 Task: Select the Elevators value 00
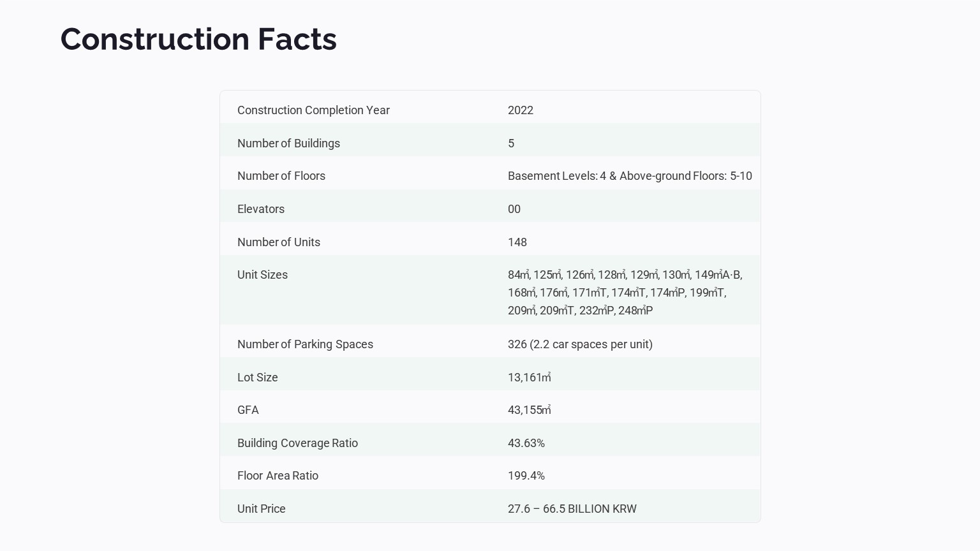(x=514, y=209)
